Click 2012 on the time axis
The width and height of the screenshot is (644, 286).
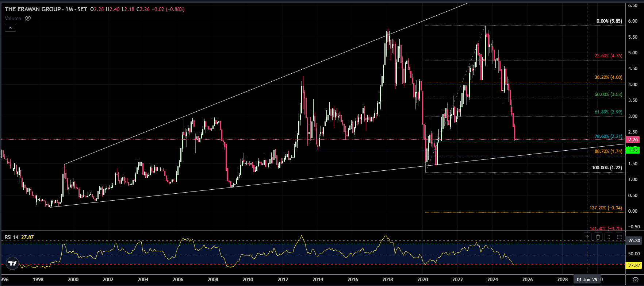[283, 280]
